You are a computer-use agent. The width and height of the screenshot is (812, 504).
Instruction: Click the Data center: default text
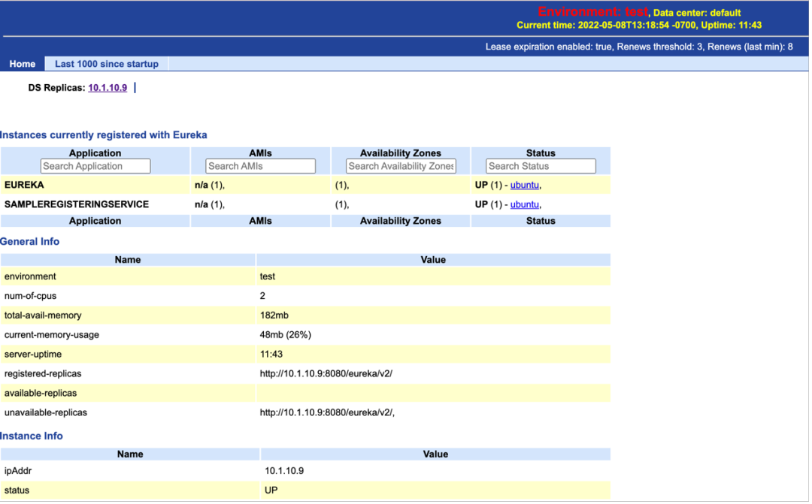coord(697,13)
